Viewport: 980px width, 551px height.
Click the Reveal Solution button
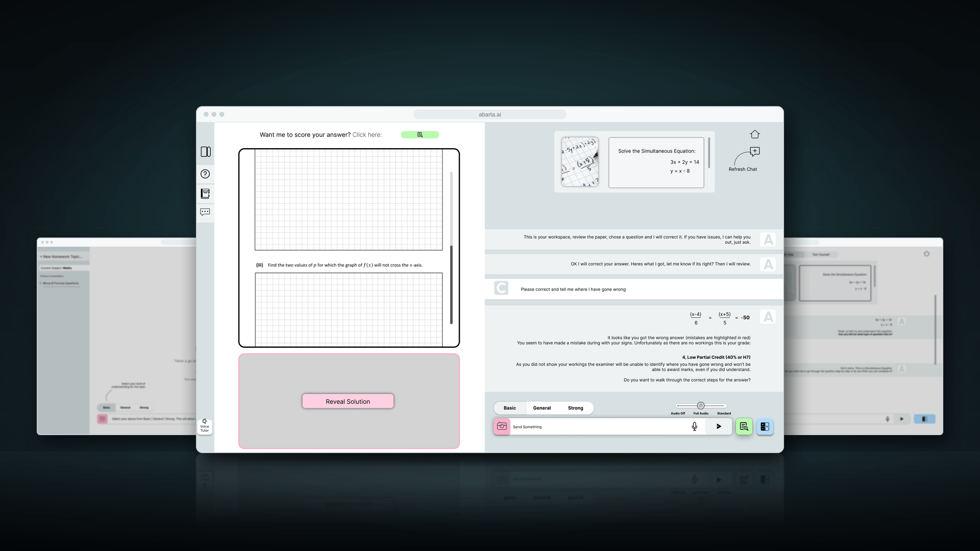pos(348,401)
